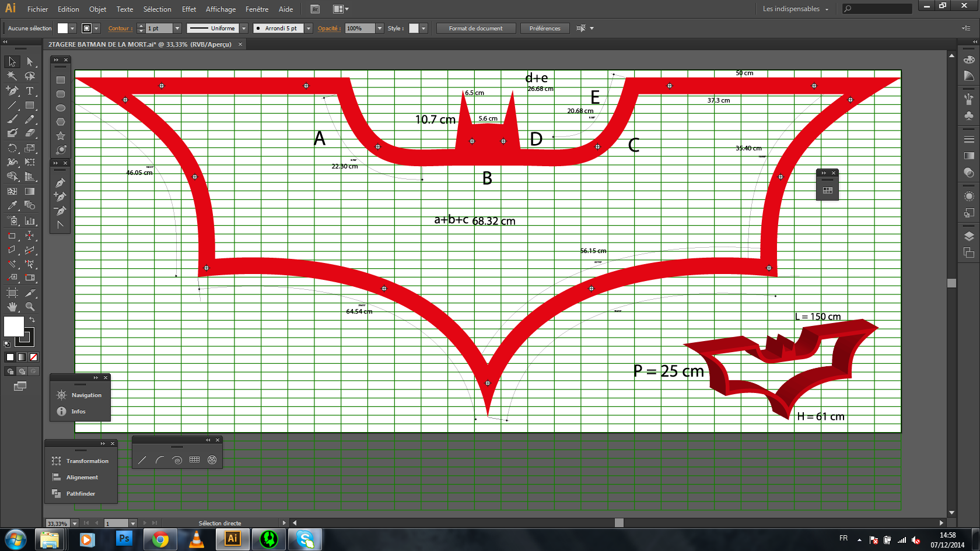The height and width of the screenshot is (551, 980).
Task: Click the Style swatch in the control bar
Action: point(414,28)
